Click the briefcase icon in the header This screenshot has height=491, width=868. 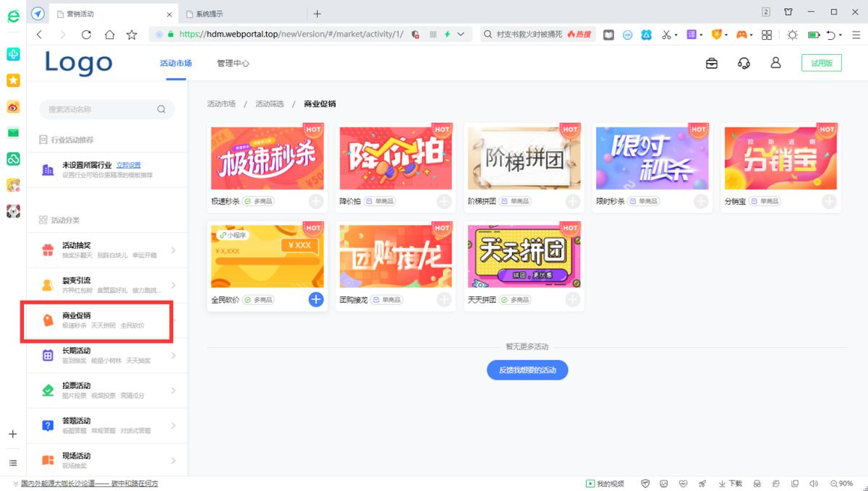click(711, 63)
